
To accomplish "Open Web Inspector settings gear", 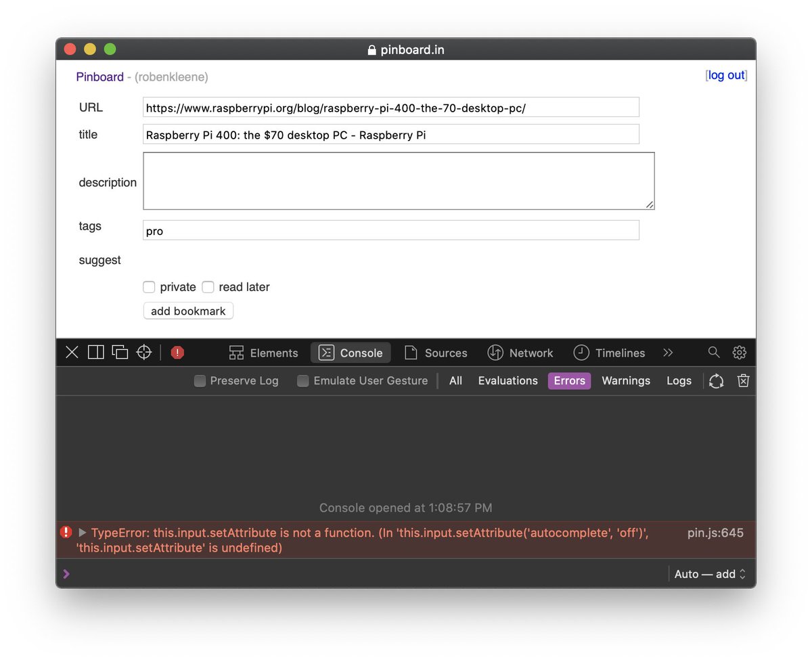I will tap(739, 352).
